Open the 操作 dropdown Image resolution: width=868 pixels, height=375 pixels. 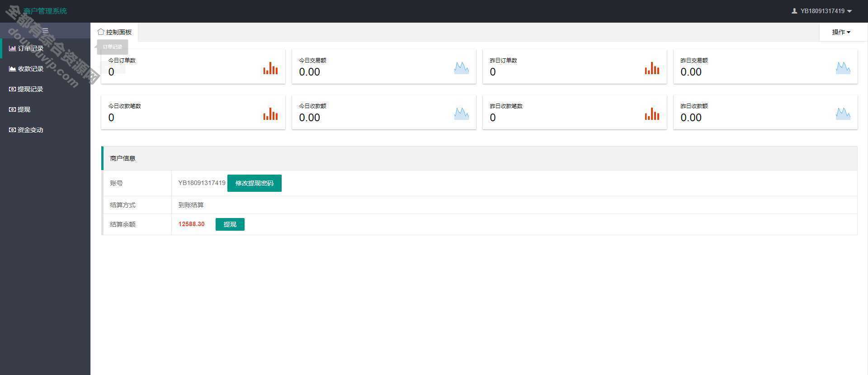click(841, 32)
